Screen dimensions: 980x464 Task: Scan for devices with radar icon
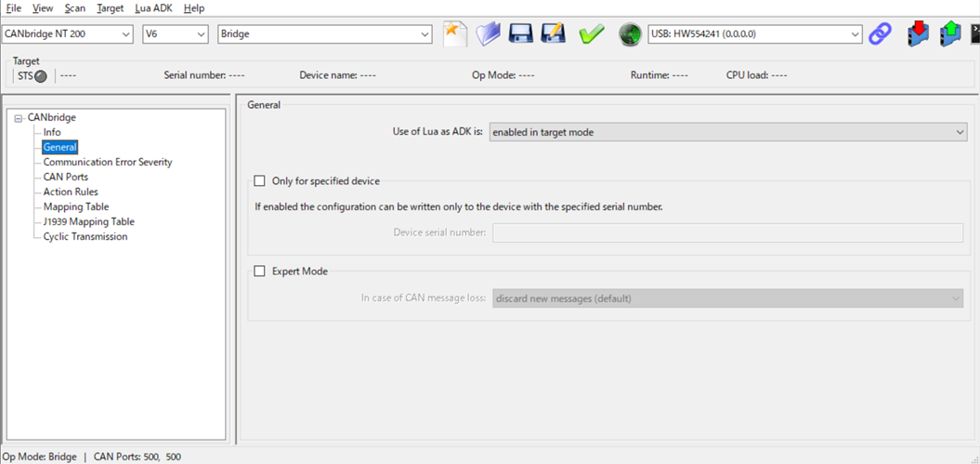tap(631, 34)
